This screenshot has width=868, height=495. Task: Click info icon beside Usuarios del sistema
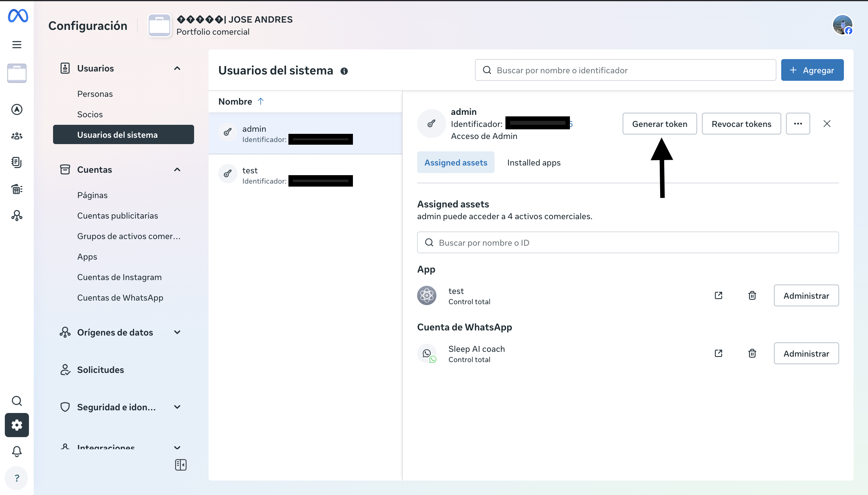pyautogui.click(x=344, y=71)
